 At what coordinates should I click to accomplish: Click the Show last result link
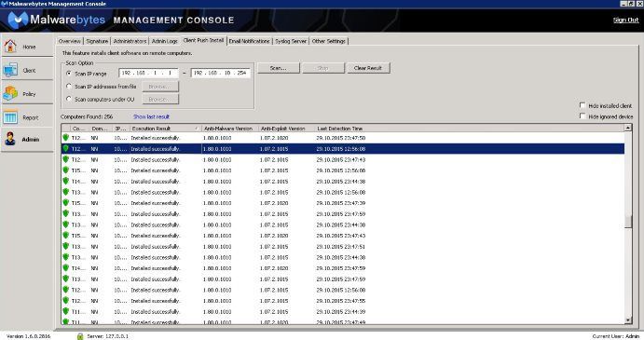coord(151,116)
